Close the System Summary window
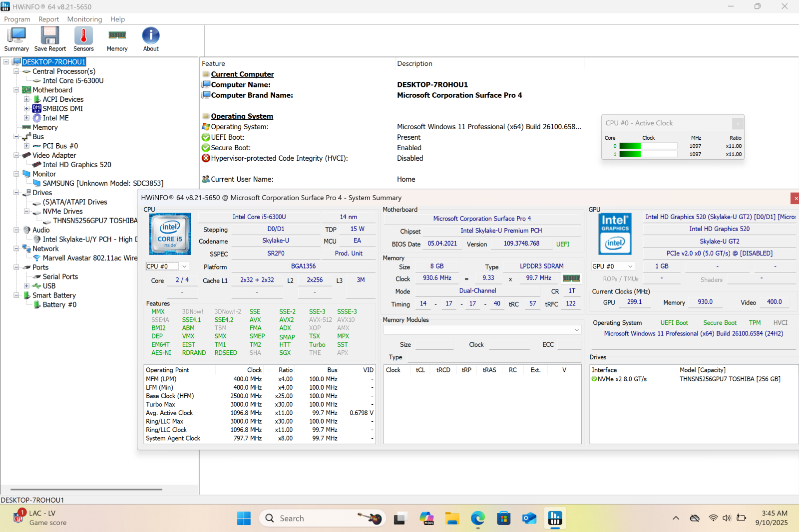This screenshot has width=799, height=532. click(x=795, y=198)
